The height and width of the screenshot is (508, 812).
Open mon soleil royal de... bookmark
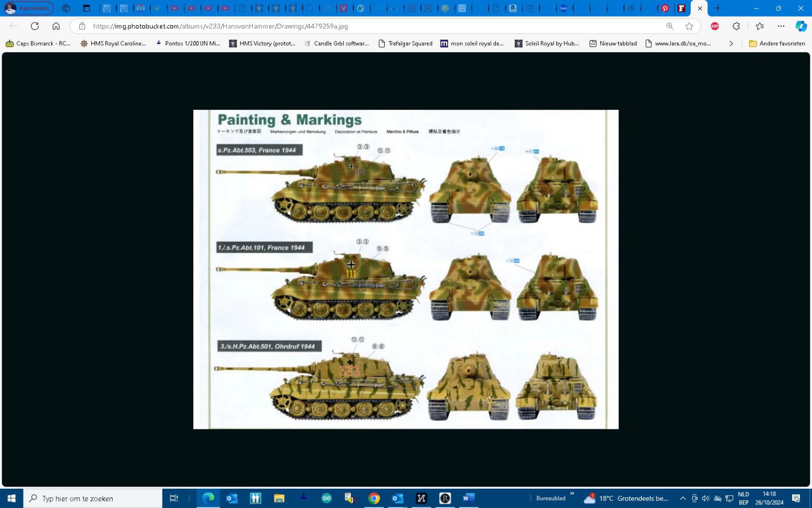click(472, 44)
